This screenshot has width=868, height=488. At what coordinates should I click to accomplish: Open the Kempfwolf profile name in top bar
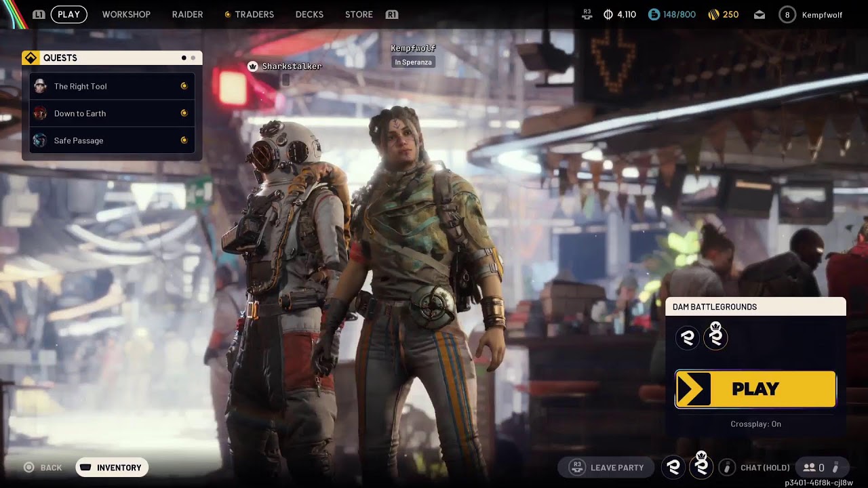pyautogui.click(x=822, y=14)
